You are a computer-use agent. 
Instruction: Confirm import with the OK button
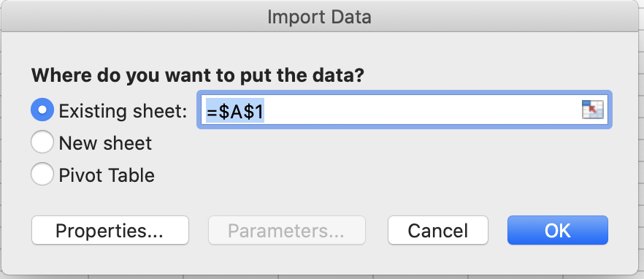[557, 231]
